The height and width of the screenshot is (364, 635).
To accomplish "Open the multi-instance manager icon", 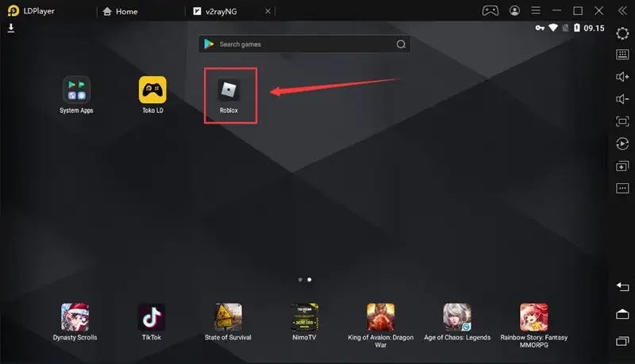I will 622,167.
